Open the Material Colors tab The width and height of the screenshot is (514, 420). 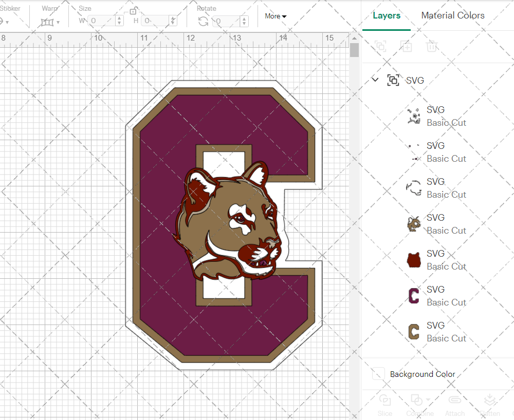coord(453,15)
